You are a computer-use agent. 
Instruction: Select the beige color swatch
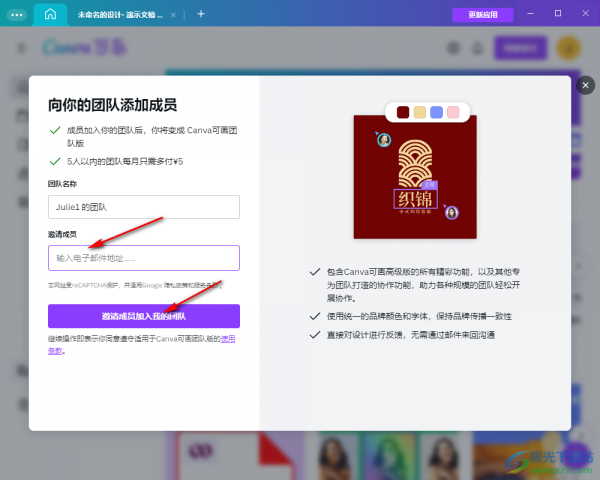[x=420, y=112]
